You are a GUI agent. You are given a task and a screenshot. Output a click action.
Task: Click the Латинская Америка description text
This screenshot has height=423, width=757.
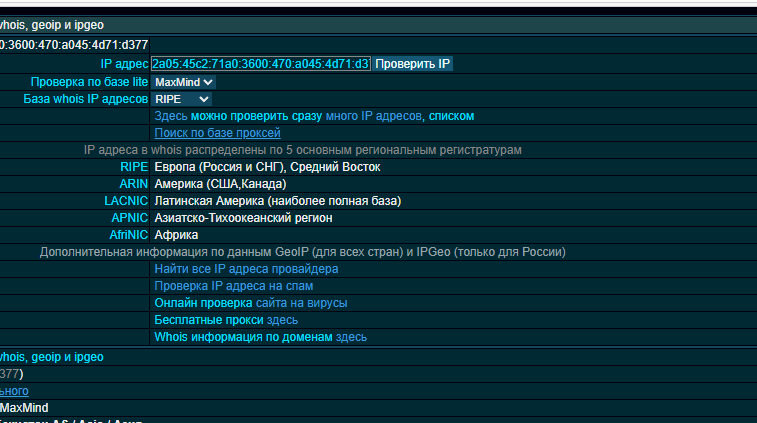[278, 201]
